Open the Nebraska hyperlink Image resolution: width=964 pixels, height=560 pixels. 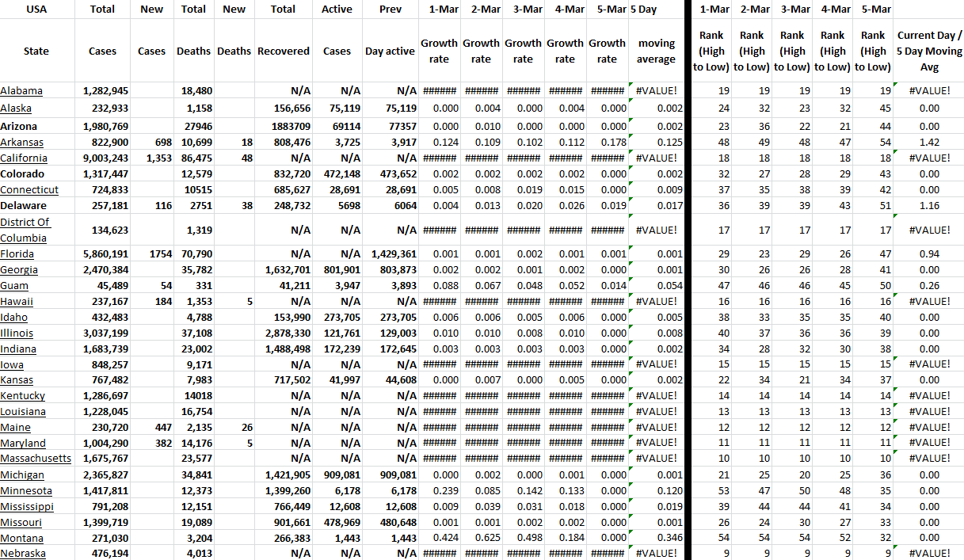(23, 553)
